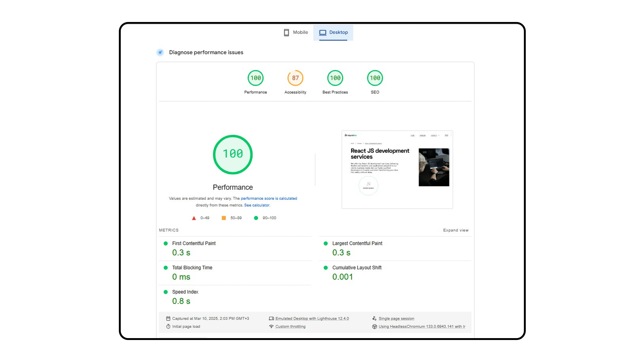This screenshot has height=362, width=644.
Task: Select the Desktop tab
Action: (333, 32)
